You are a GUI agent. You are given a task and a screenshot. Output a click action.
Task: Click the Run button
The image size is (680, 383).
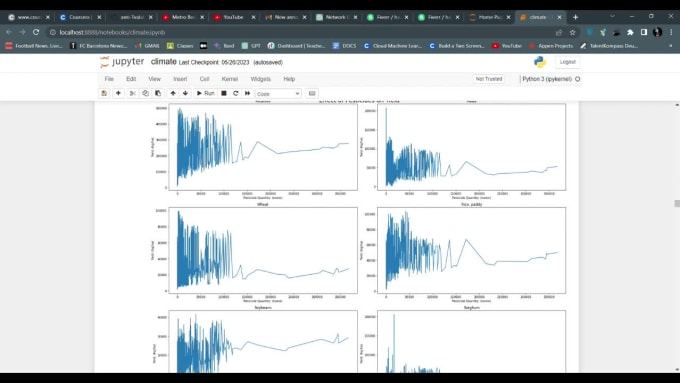[x=206, y=93]
